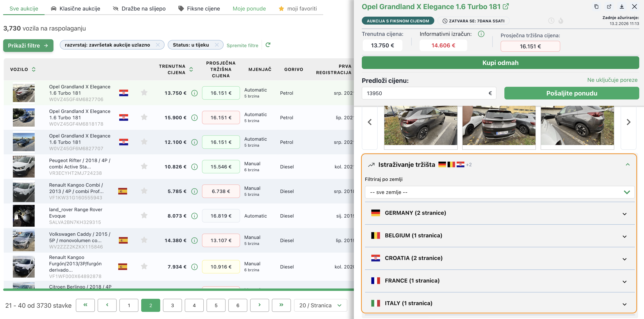This screenshot has width=644, height=319.
Task: Click the download icon in detail panel header
Action: point(622,7)
